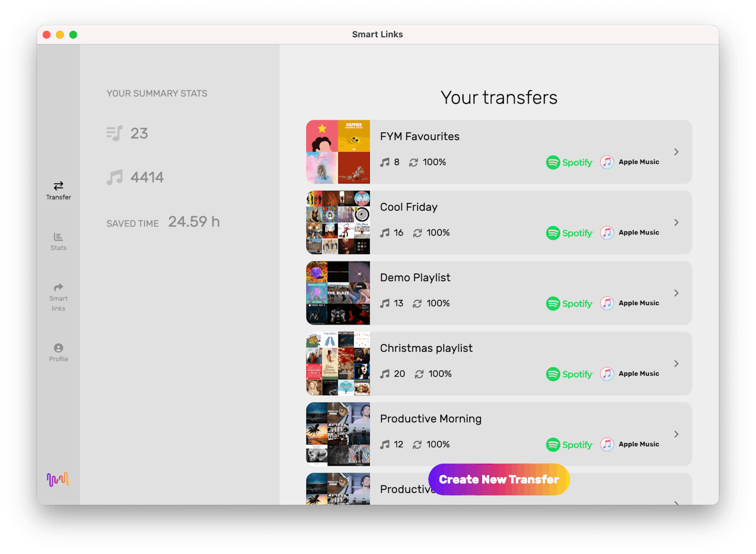The width and height of the screenshot is (756, 554).
Task: Expand the FYM Favourites transfer details
Action: pos(676,152)
